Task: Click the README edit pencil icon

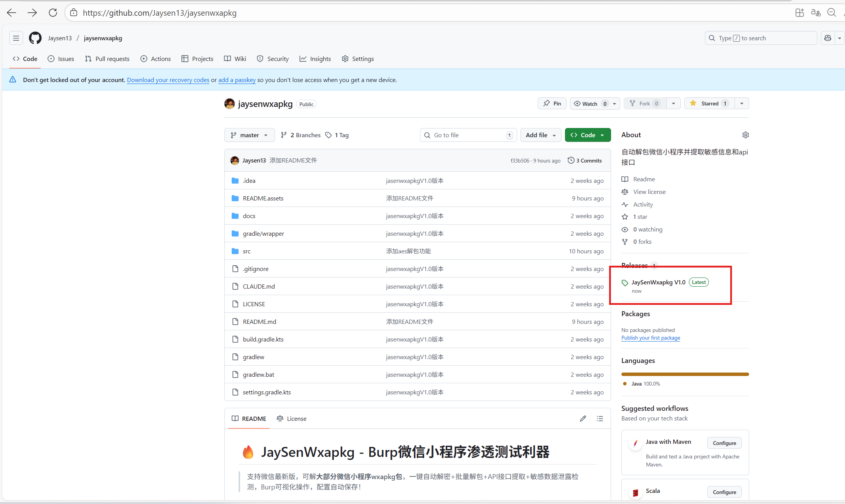Action: tap(583, 419)
